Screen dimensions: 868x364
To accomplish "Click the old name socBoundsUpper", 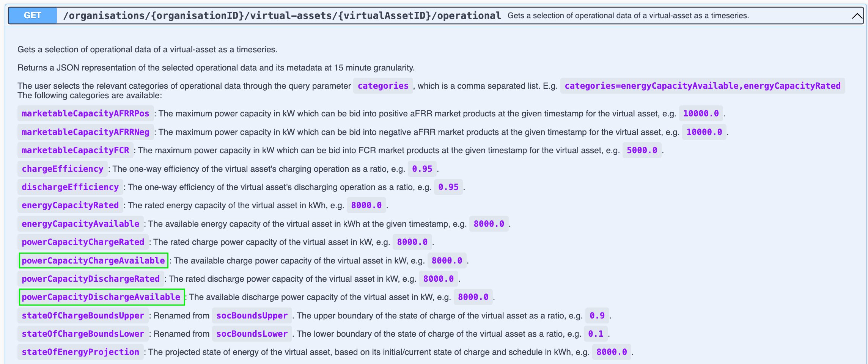I will tap(252, 315).
